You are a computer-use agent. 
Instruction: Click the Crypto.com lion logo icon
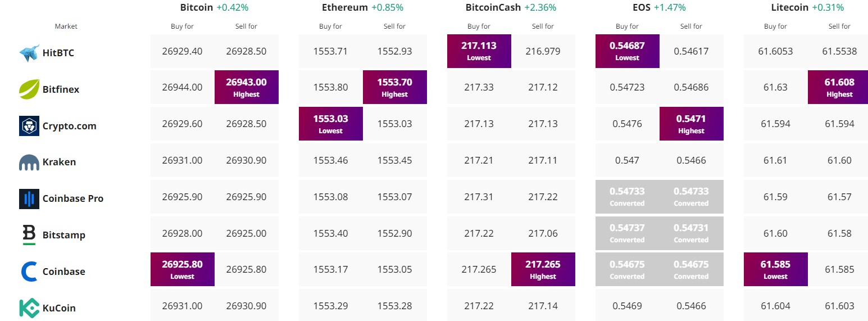tap(29, 126)
